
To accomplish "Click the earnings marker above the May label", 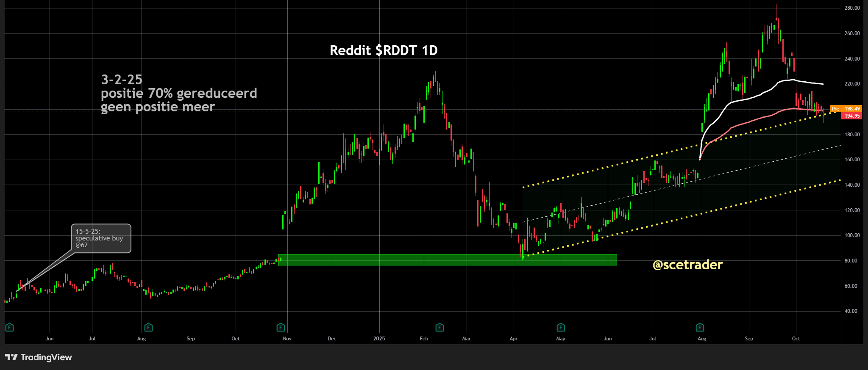I will (561, 327).
